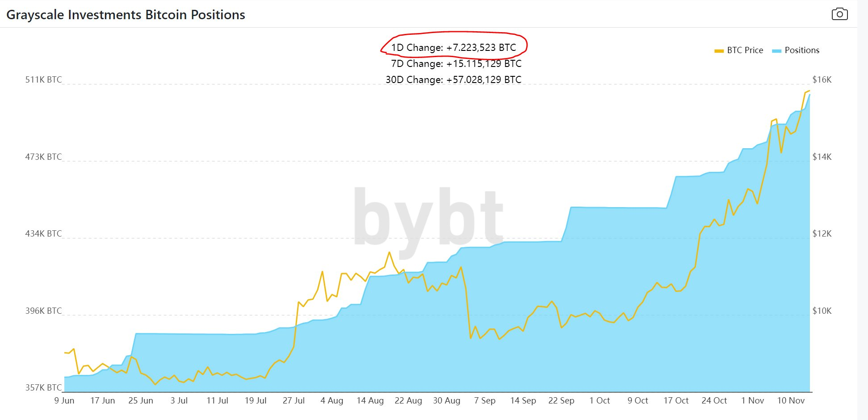Click the 10 Nov date label
Screen dimensions: 868x420
[x=791, y=400]
